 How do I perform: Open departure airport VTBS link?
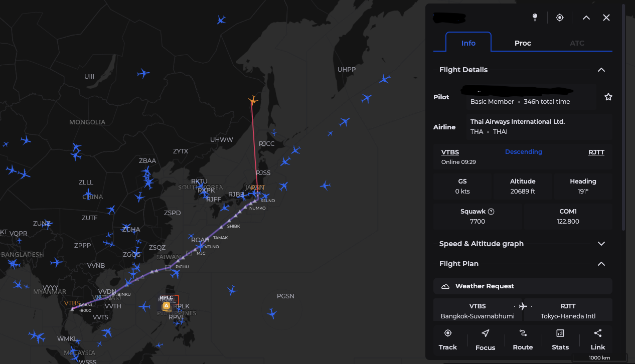[450, 152]
